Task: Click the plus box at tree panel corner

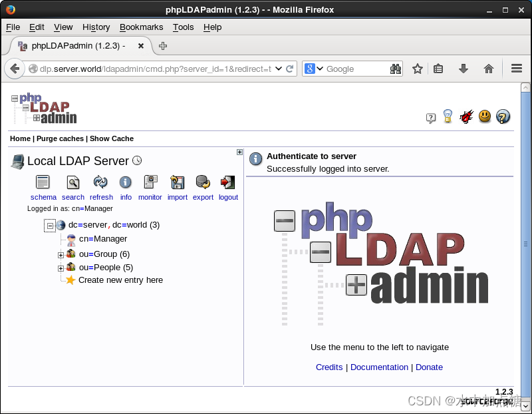Action: (x=239, y=152)
